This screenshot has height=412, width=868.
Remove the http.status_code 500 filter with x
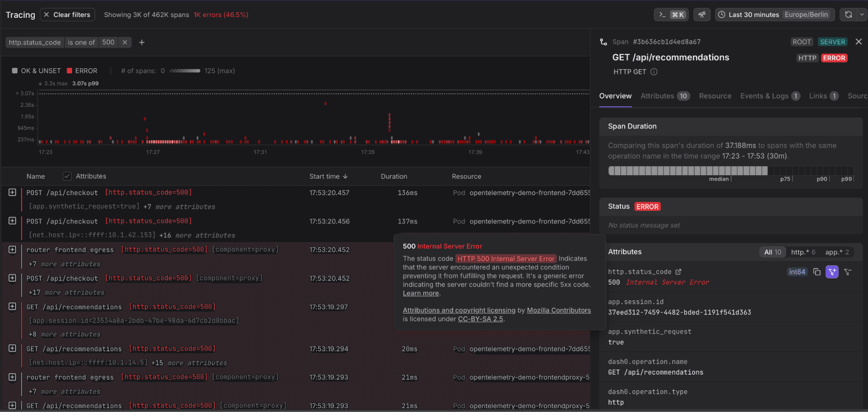(x=125, y=42)
